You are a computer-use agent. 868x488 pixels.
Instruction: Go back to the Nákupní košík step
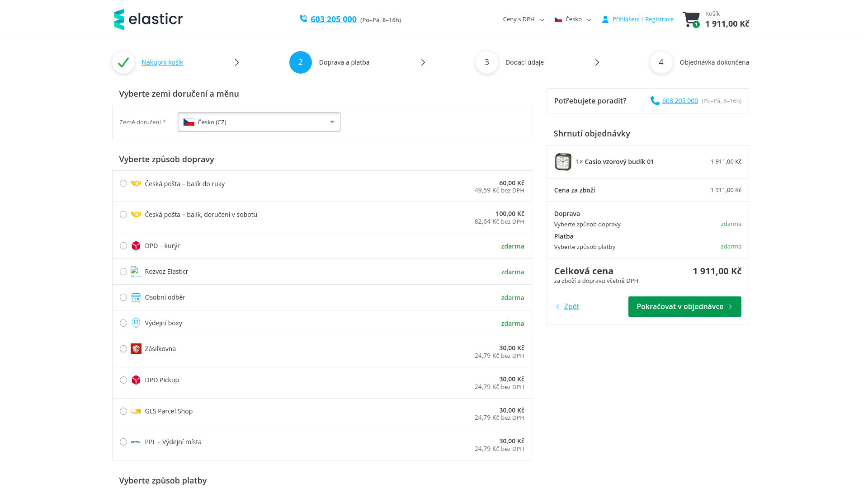(162, 62)
